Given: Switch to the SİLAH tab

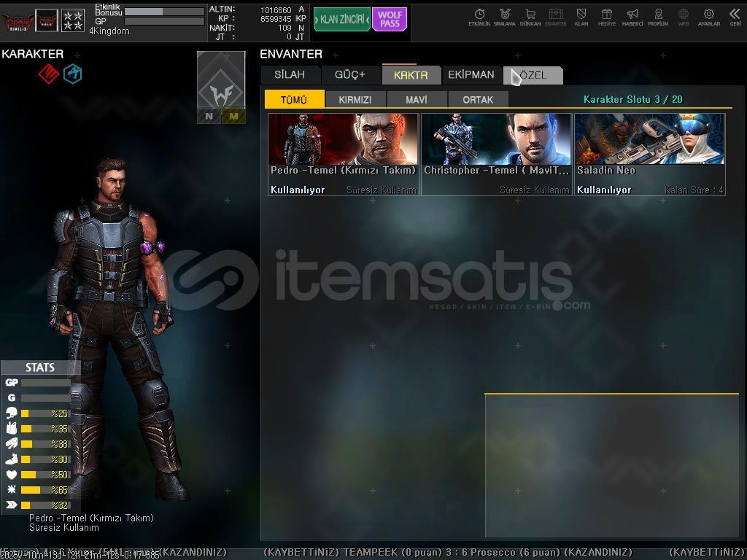Looking at the screenshot, I should 290,75.
